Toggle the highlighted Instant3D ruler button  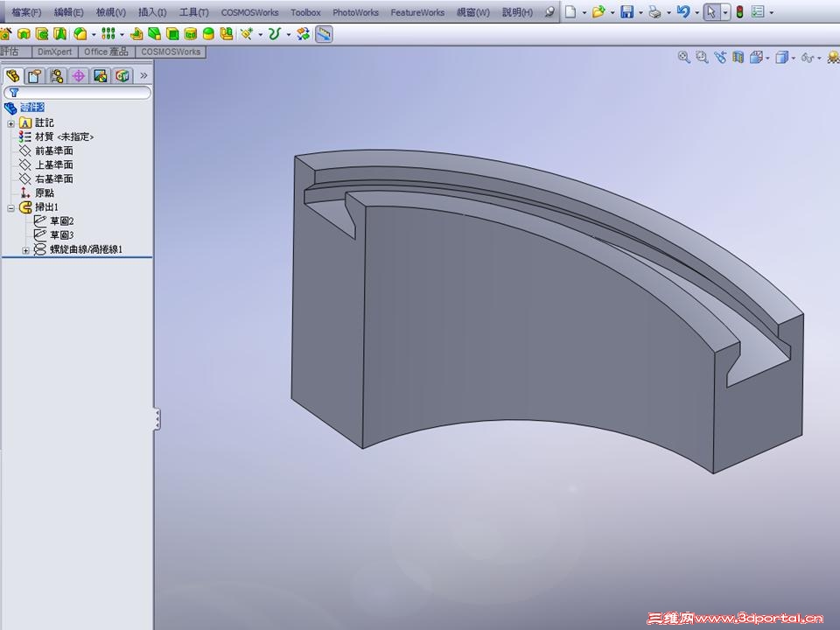(x=324, y=34)
